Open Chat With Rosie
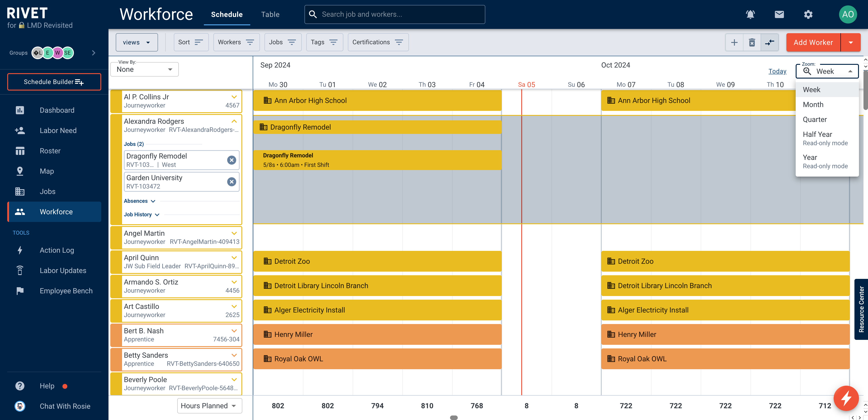Screen dimensions: 868x420 (x=54, y=406)
